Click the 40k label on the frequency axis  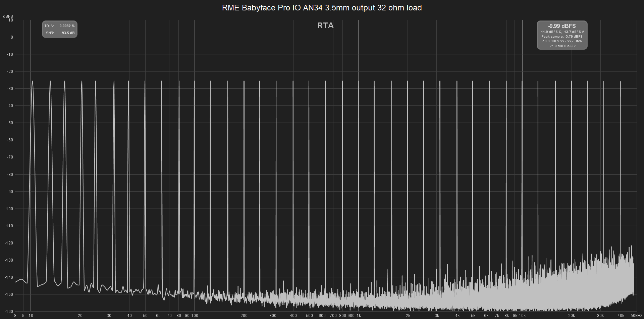[x=621, y=316]
